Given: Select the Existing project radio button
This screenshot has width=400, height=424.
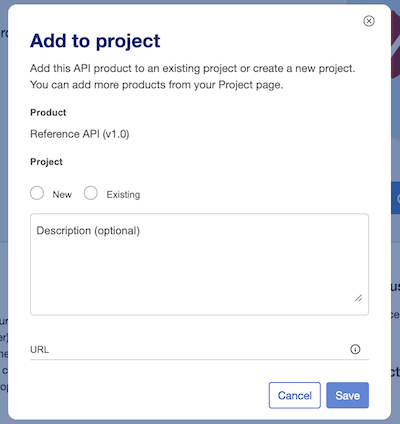Looking at the screenshot, I should (x=91, y=193).
